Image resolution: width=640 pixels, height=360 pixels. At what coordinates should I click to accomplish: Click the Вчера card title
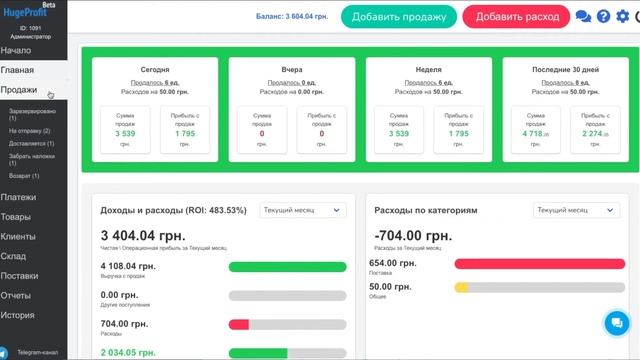click(291, 70)
